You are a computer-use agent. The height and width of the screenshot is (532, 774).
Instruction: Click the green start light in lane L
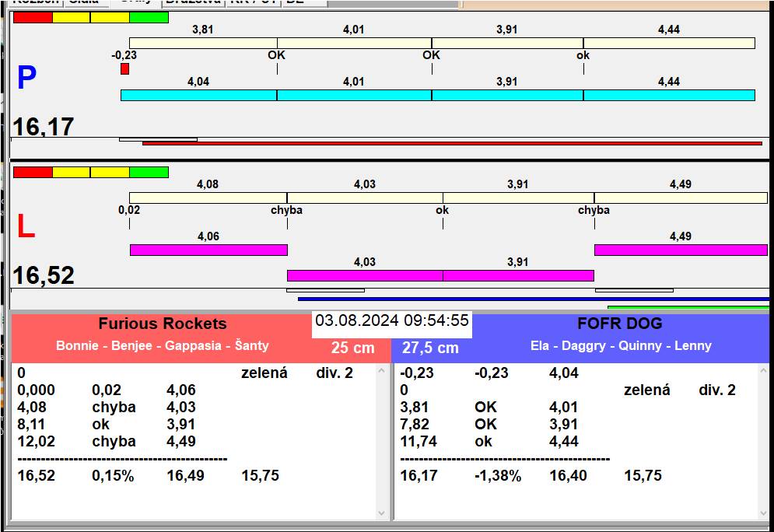[x=149, y=172]
